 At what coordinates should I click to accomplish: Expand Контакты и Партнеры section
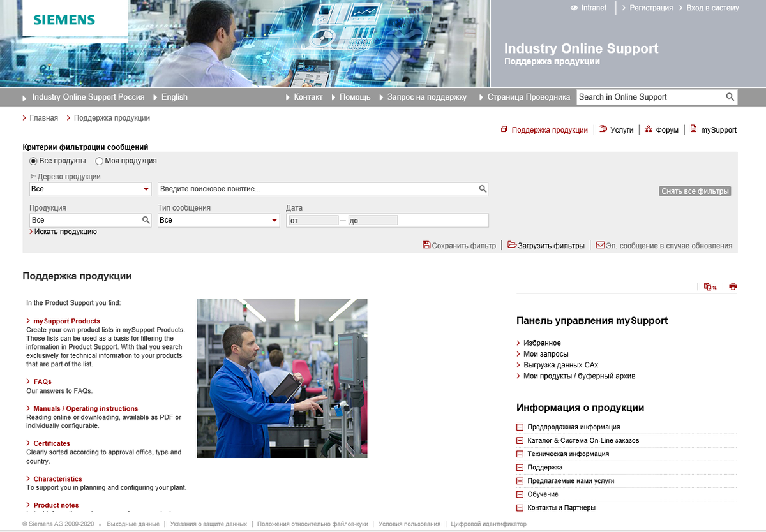coord(520,507)
